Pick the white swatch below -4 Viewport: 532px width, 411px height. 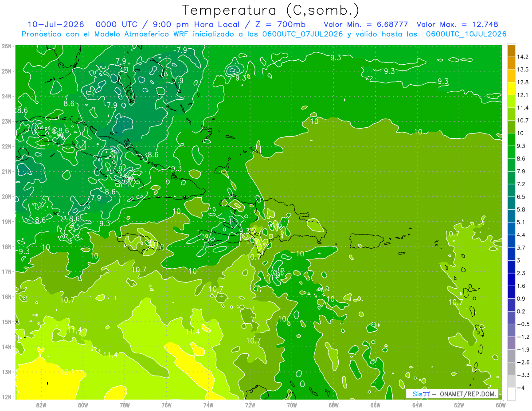pos(511,394)
